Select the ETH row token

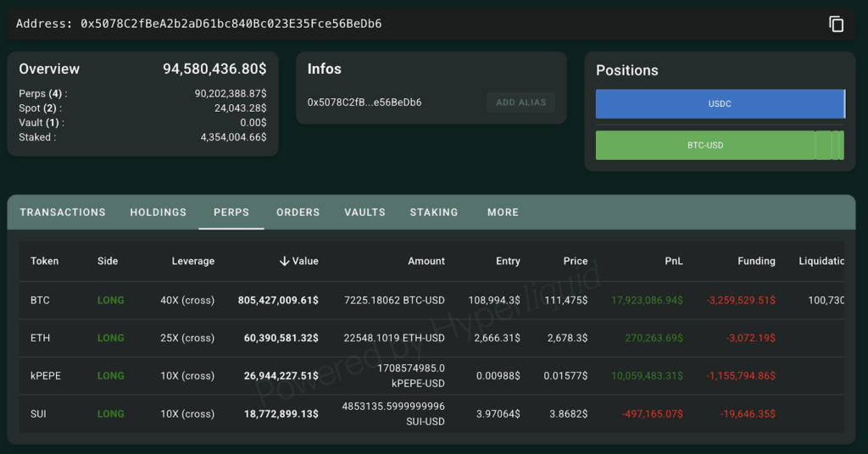click(x=40, y=338)
